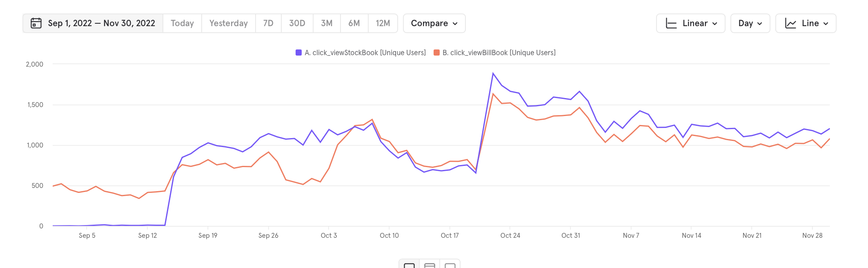The width and height of the screenshot is (868, 268).
Task: Open the Compare dropdown
Action: pos(434,23)
